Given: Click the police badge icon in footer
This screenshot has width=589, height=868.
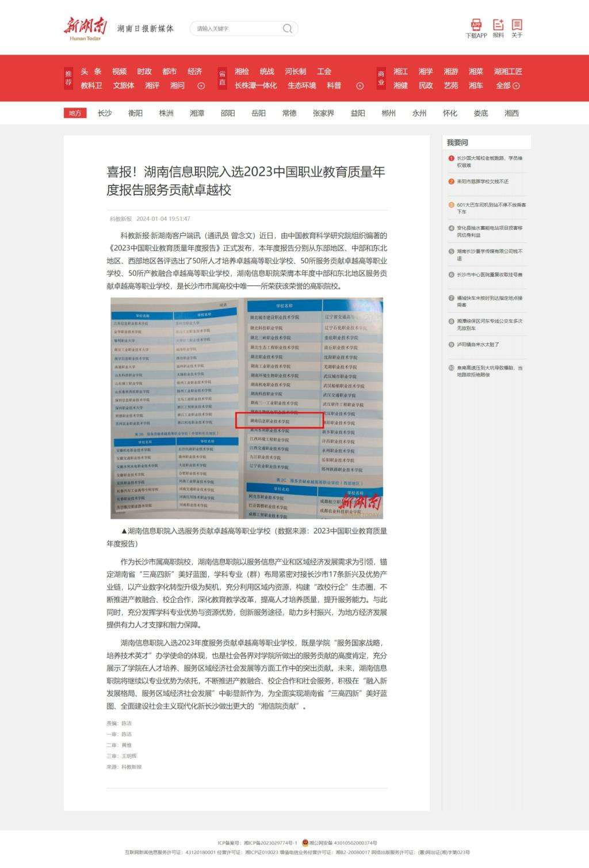Looking at the screenshot, I should [305, 843].
